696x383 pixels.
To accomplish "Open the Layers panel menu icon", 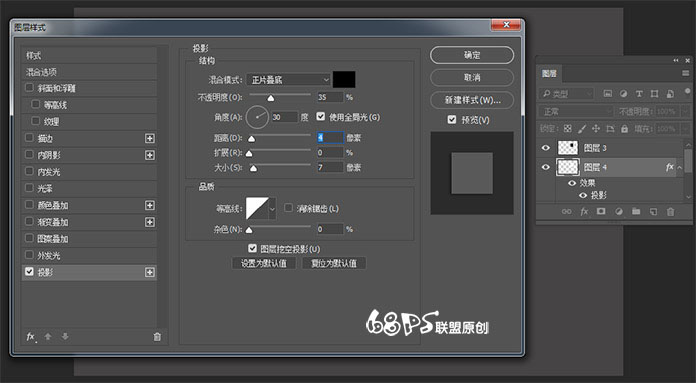I will 686,73.
